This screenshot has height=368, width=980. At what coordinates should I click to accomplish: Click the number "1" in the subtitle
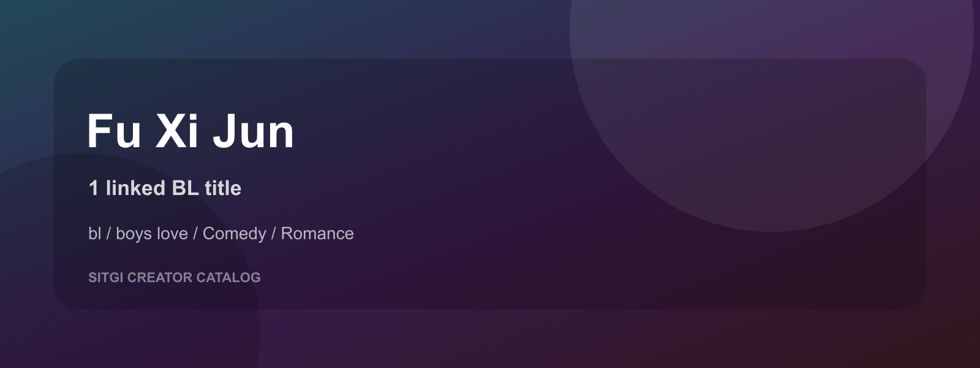[x=94, y=188]
